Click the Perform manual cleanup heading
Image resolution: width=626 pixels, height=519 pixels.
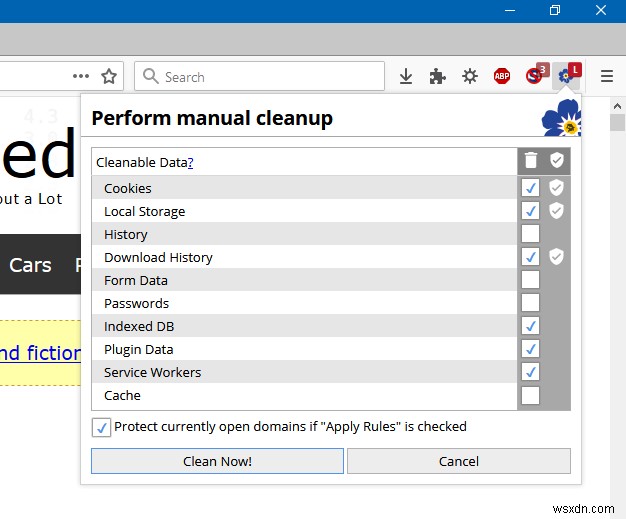click(x=212, y=118)
